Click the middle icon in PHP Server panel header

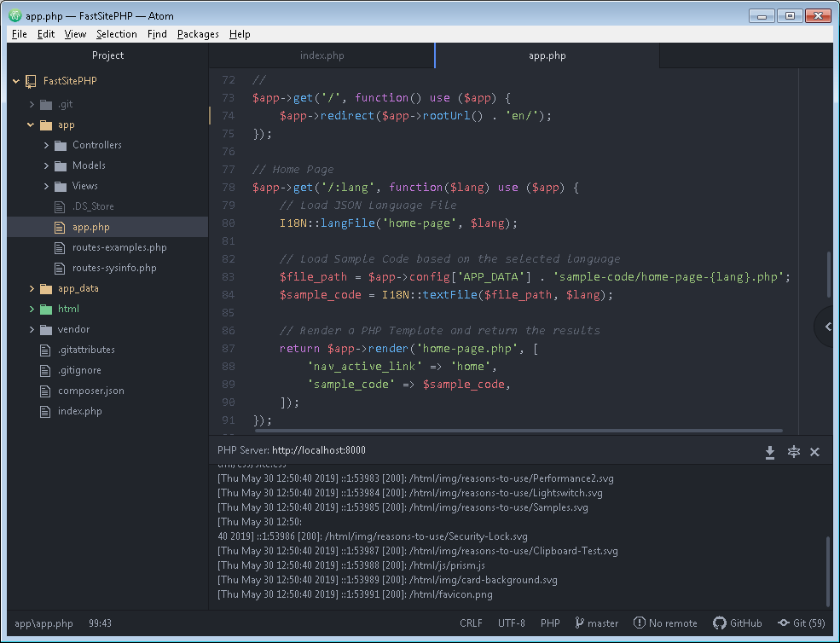click(793, 452)
